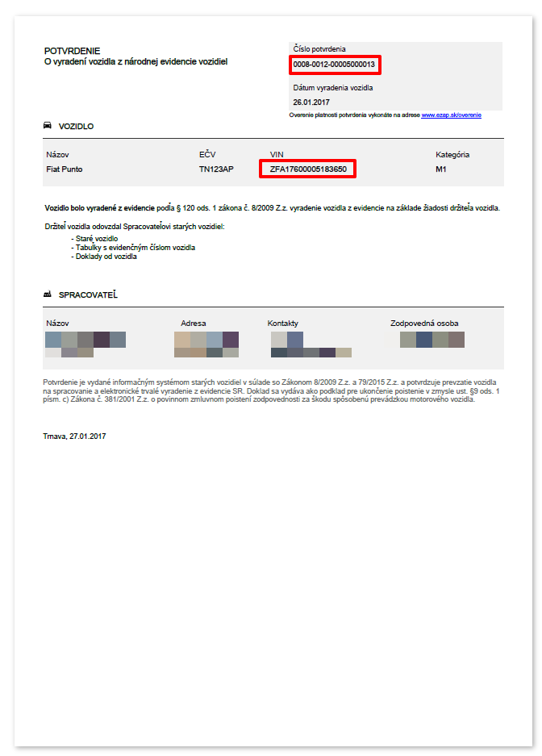Click 'Tabuľky s evidenčným číslom vozidla' item
542x756 pixels.
135,248
